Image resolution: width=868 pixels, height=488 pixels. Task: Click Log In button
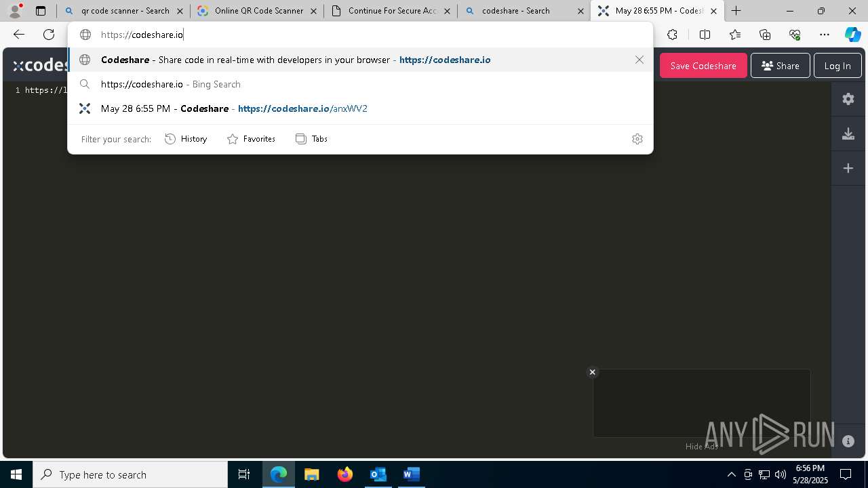[x=837, y=66]
